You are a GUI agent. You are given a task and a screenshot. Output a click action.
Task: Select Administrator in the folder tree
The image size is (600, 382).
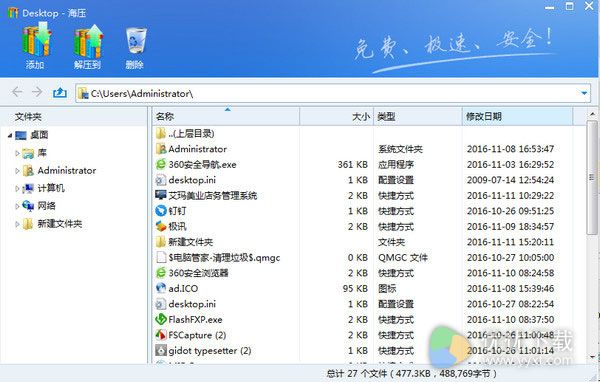tap(67, 171)
